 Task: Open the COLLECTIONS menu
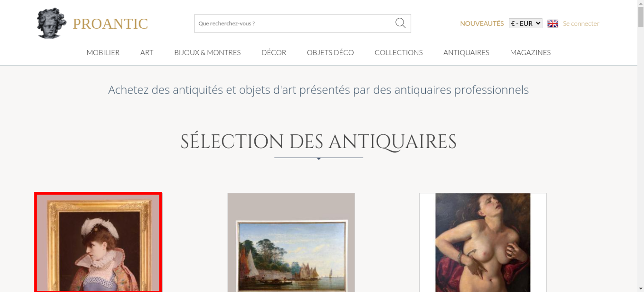pyautogui.click(x=399, y=52)
